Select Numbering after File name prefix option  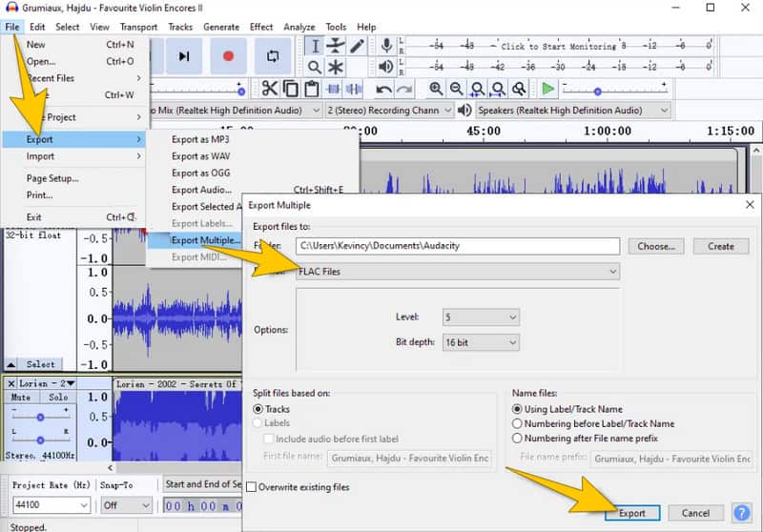point(517,439)
